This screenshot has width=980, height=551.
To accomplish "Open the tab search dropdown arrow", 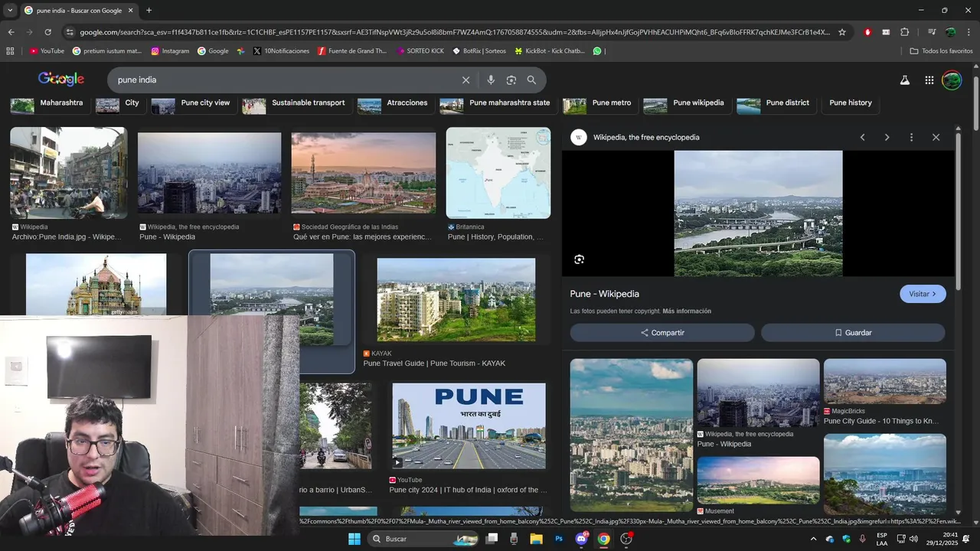I will (x=11, y=10).
